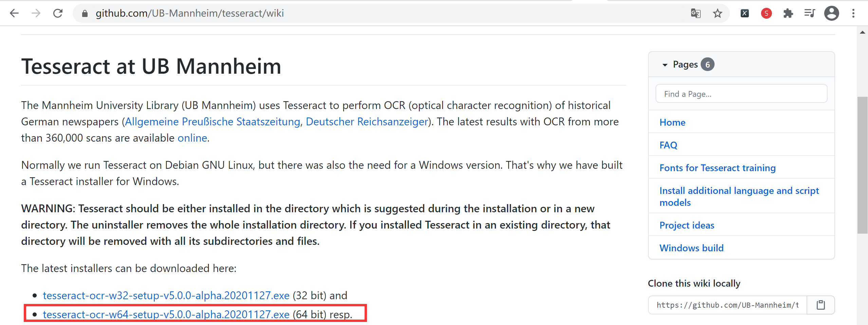Open the Google Translate page icon
Screen dimensions: 868x325
point(696,13)
